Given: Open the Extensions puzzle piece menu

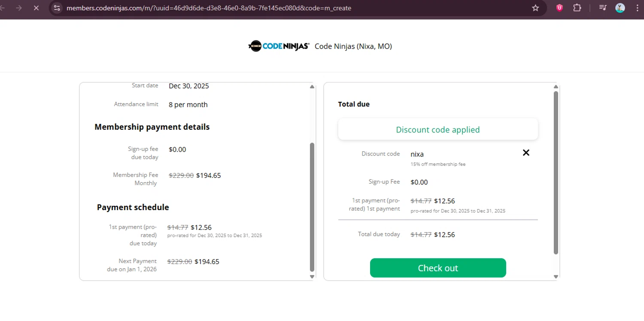Looking at the screenshot, I should pyautogui.click(x=577, y=8).
